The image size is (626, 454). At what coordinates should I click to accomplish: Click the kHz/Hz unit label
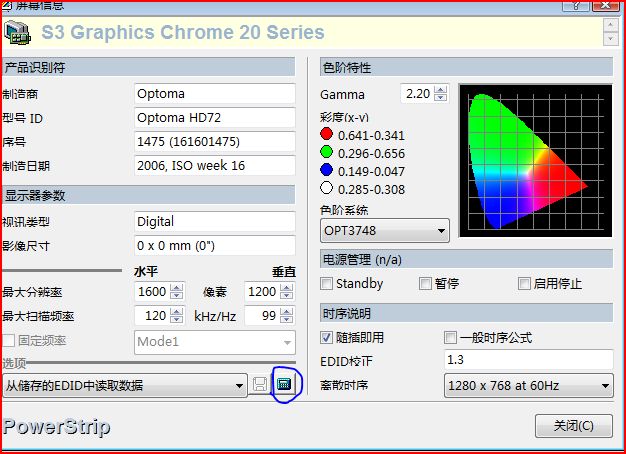215,317
